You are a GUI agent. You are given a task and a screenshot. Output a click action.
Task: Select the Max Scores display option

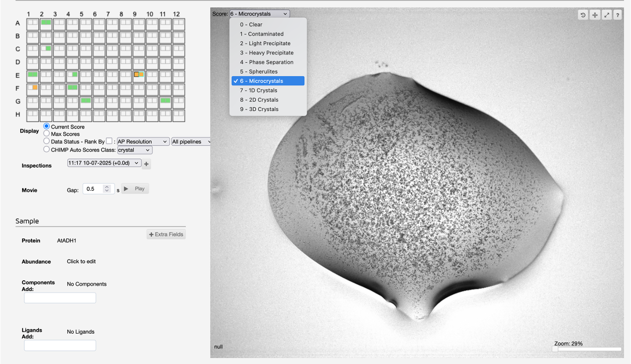pyautogui.click(x=47, y=134)
